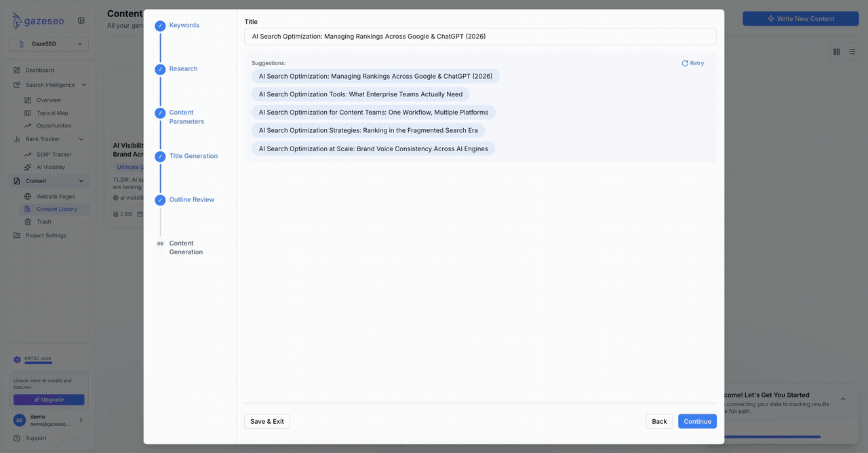
Task: Click the 69/150 used credits bar
Action: [38, 363]
